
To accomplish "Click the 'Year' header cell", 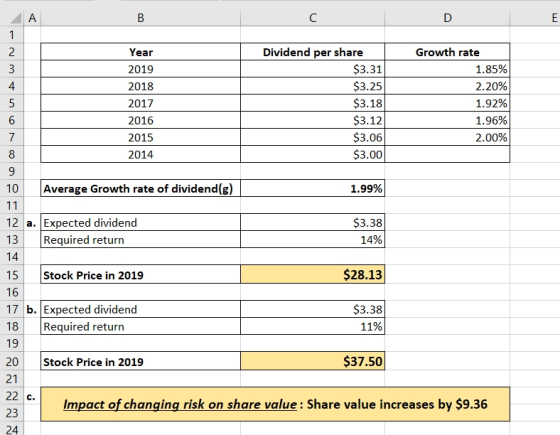I will pos(141,52).
